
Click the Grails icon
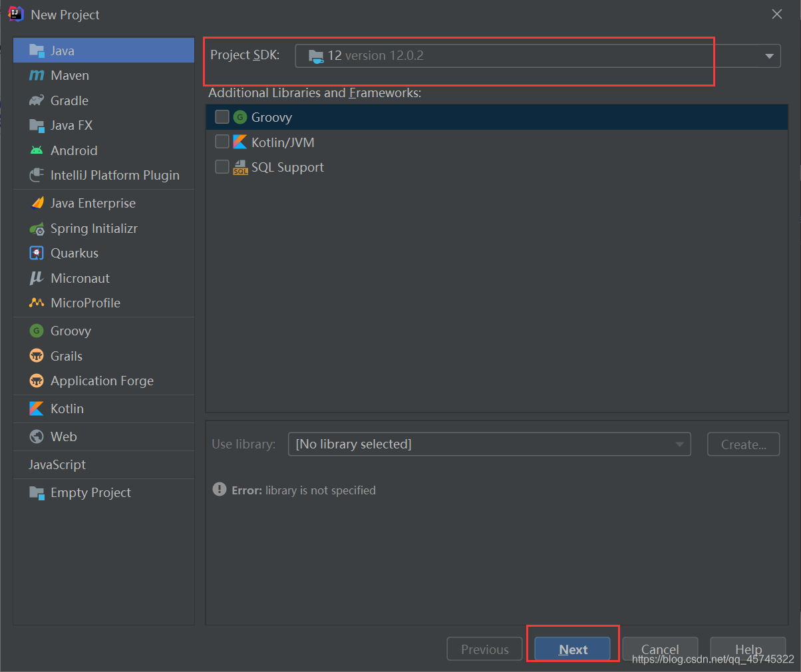coord(37,356)
